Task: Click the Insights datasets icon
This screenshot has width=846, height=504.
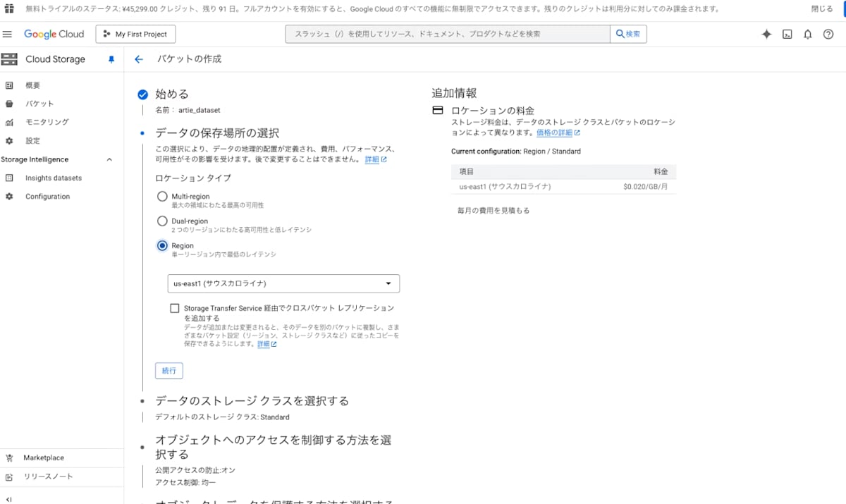Action: coord(9,178)
